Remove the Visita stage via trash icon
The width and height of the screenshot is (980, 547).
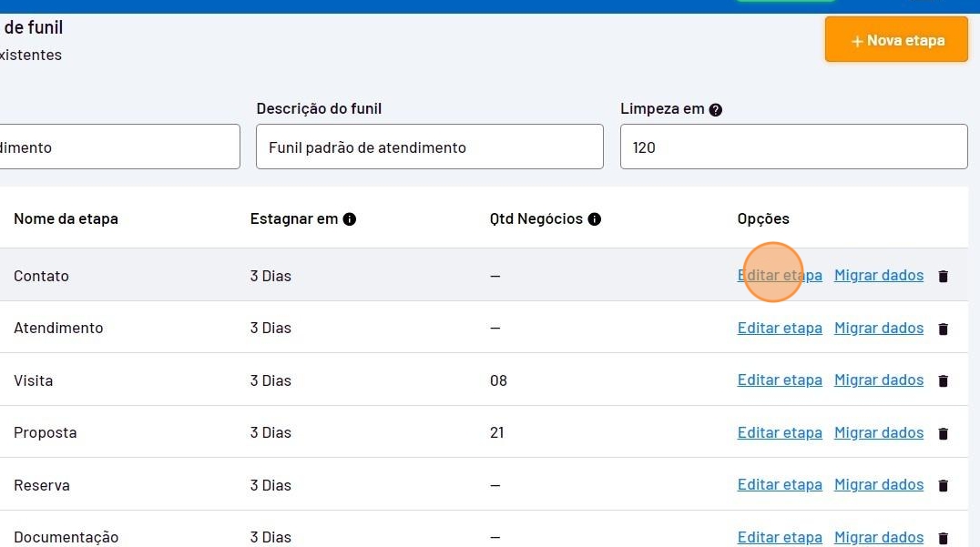pos(943,381)
